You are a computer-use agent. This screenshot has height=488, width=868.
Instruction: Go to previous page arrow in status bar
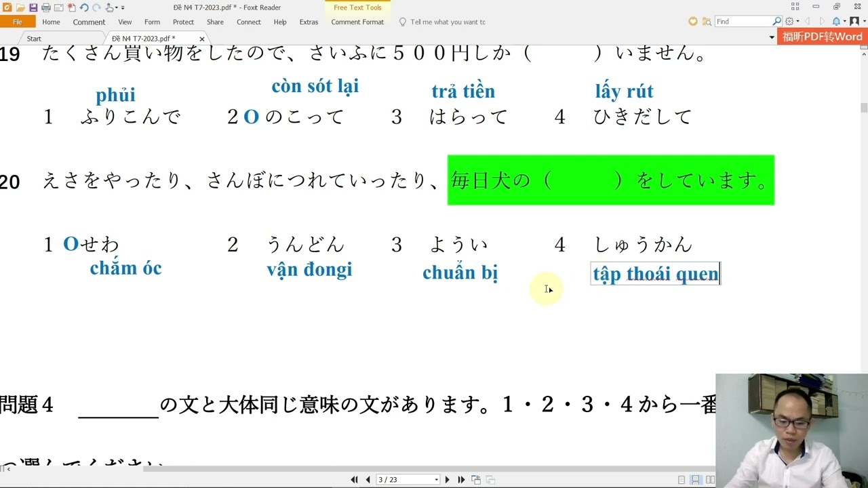click(368, 479)
